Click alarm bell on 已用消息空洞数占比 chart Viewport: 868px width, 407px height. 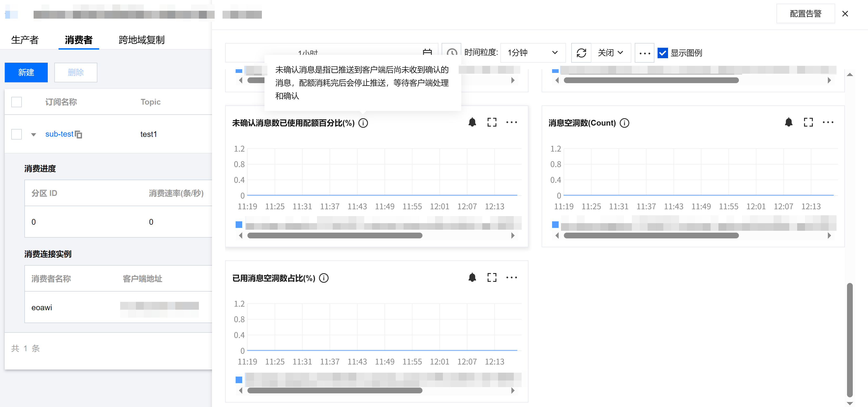472,277
